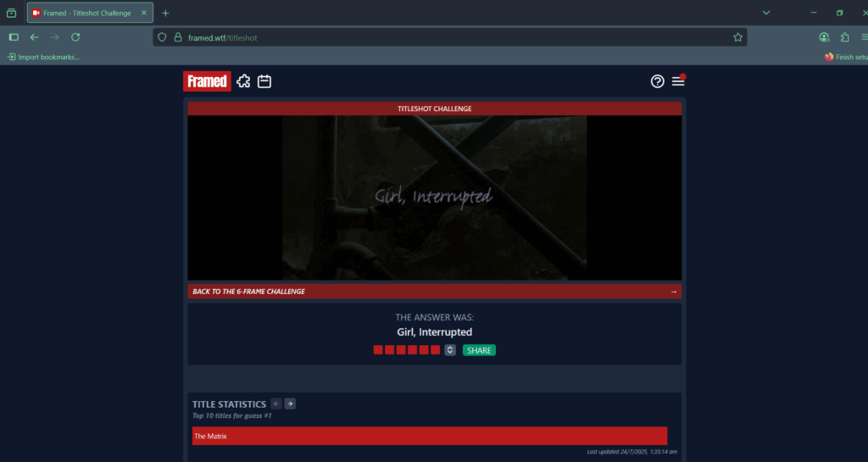The width and height of the screenshot is (868, 462).
Task: Open the help question mark icon
Action: 658,81
